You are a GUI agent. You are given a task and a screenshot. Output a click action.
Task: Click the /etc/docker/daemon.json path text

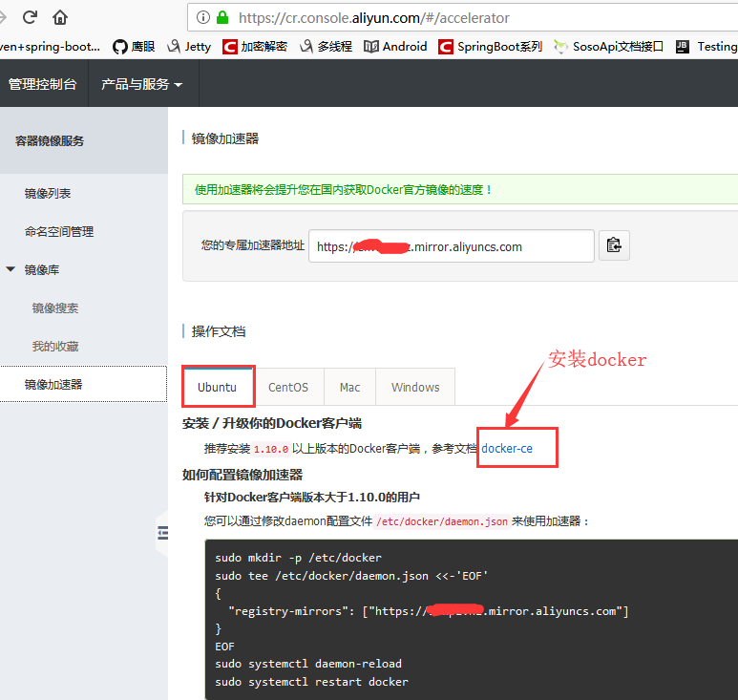click(442, 521)
